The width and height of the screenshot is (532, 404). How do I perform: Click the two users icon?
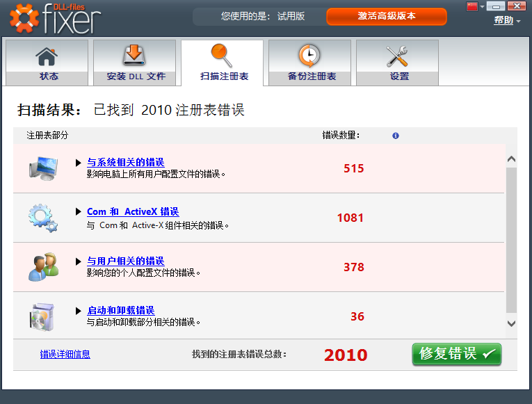[42, 267]
